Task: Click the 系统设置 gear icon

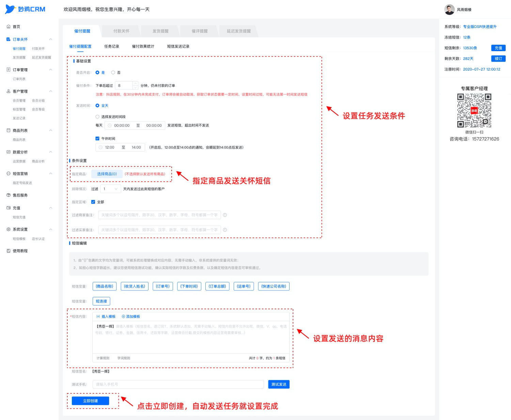Action: click(9, 229)
